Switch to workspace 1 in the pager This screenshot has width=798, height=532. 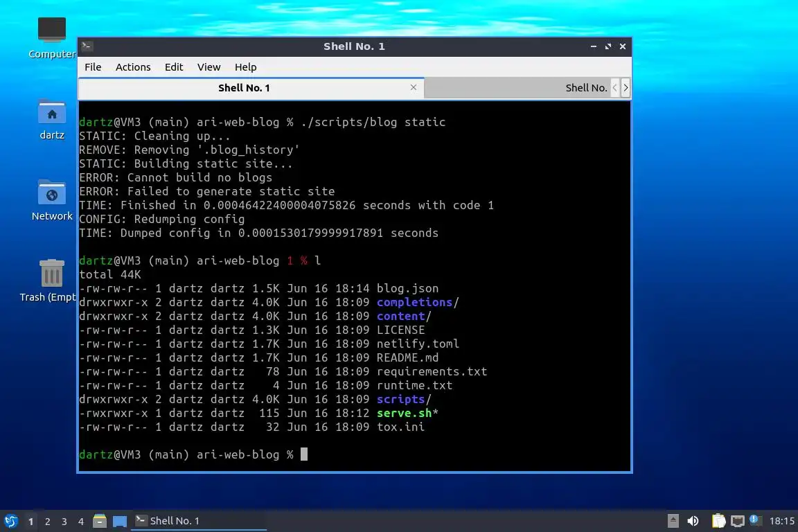coord(31,522)
